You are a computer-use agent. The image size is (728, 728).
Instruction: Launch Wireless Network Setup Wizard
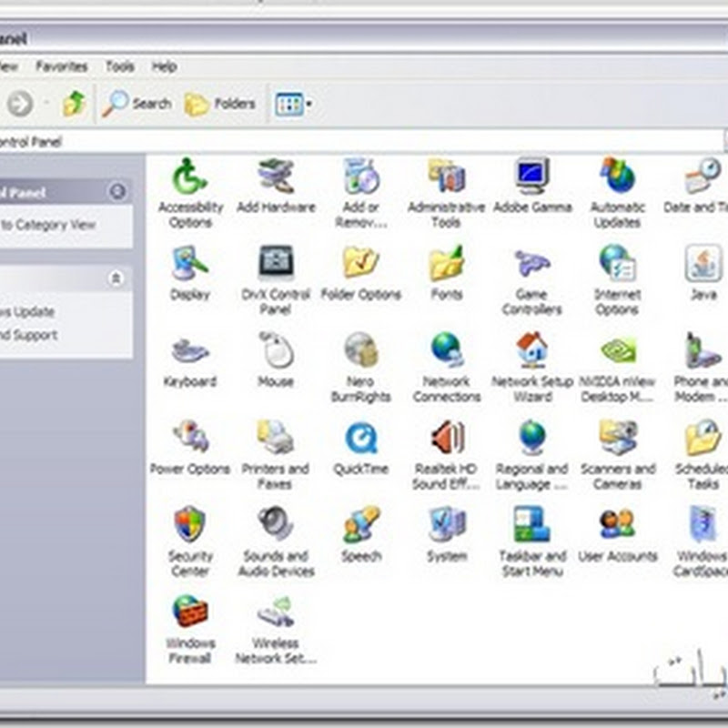pyautogui.click(x=276, y=629)
